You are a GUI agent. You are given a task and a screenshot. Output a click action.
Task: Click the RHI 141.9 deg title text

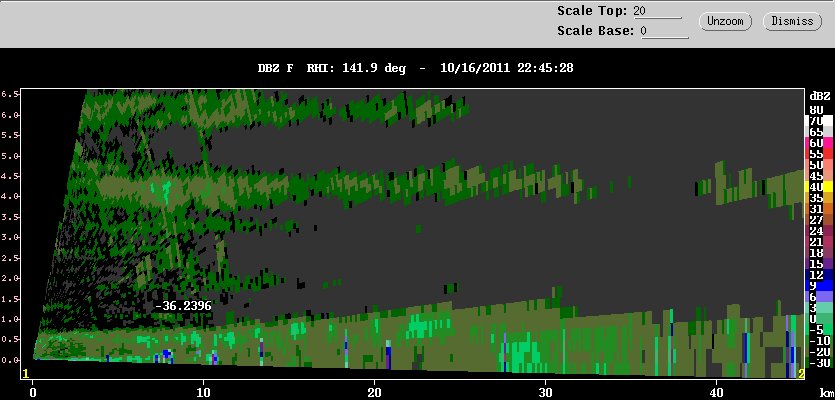[356, 68]
